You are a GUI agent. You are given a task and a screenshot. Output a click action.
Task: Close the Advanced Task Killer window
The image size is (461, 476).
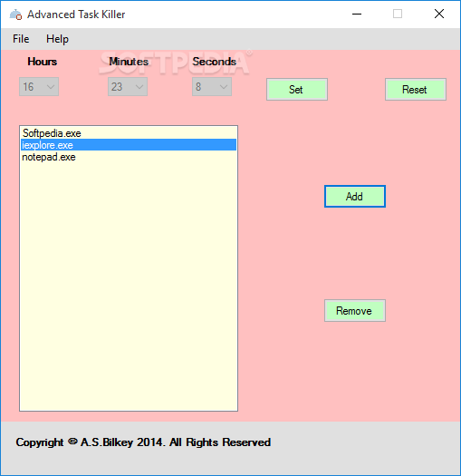pyautogui.click(x=439, y=14)
